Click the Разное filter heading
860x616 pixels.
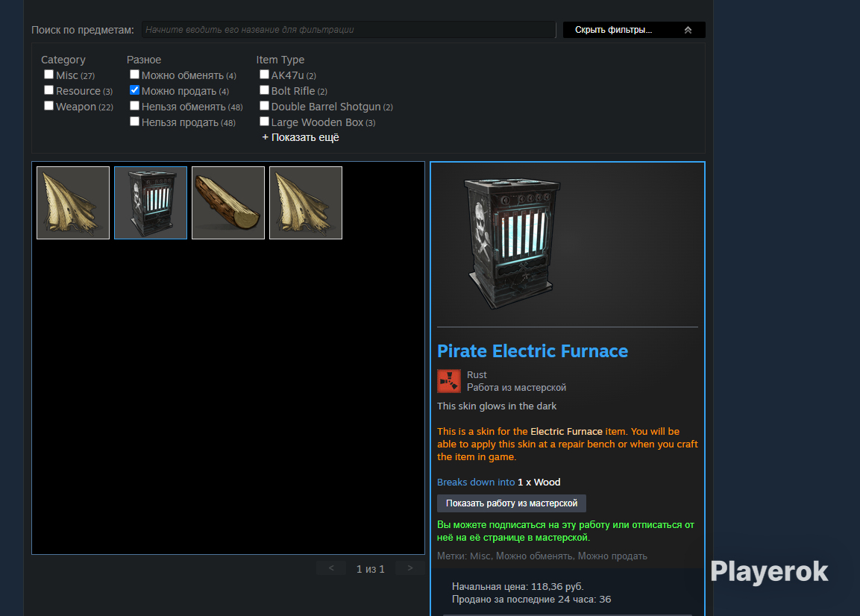coord(144,60)
